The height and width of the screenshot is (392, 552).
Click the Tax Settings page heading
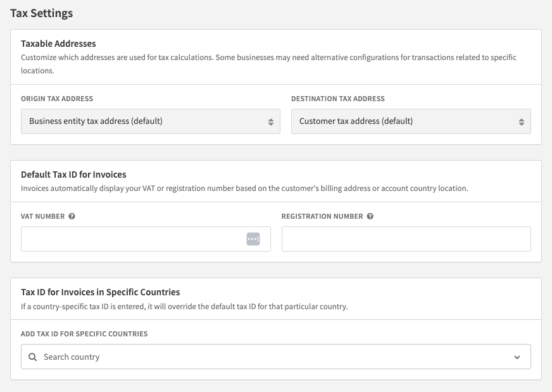(x=42, y=13)
